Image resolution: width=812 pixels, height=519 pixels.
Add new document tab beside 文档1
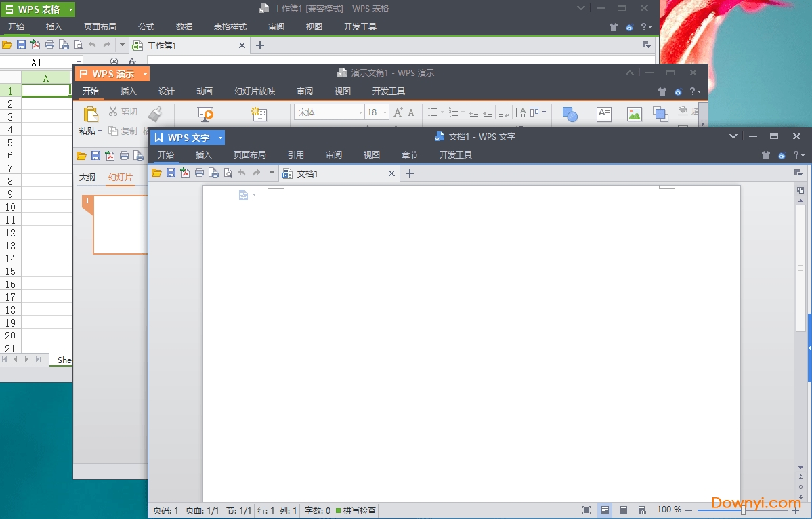tap(409, 173)
